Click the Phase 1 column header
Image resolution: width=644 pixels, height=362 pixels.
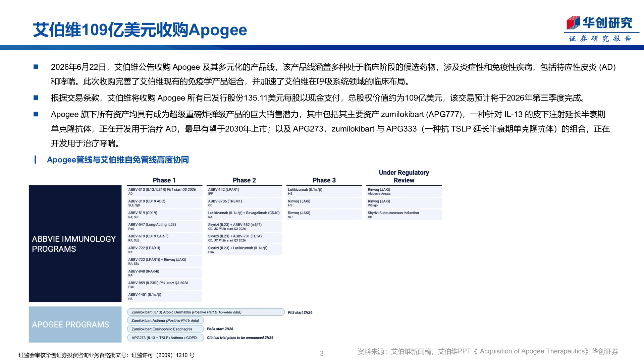tap(164, 180)
